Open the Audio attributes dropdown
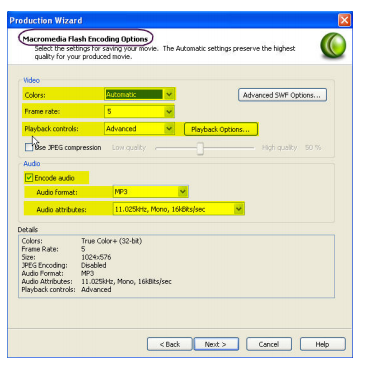The height and width of the screenshot is (371, 376). tap(178, 209)
